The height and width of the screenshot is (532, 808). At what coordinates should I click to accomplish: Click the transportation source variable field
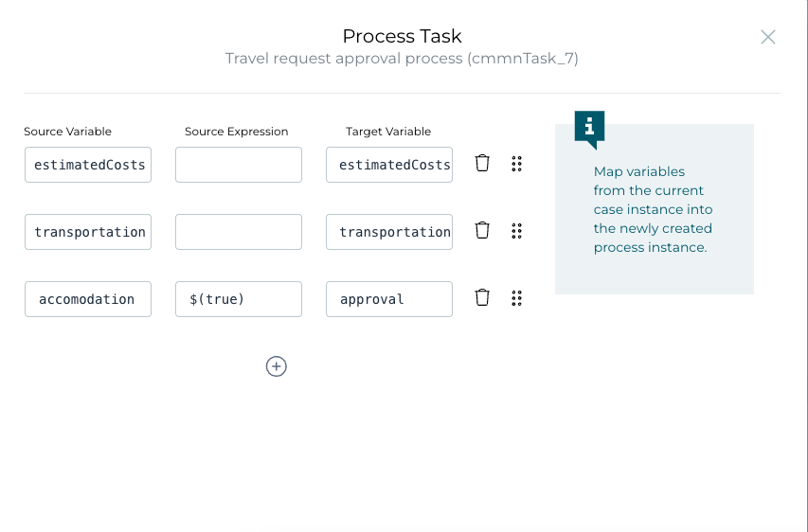pyautogui.click(x=88, y=232)
